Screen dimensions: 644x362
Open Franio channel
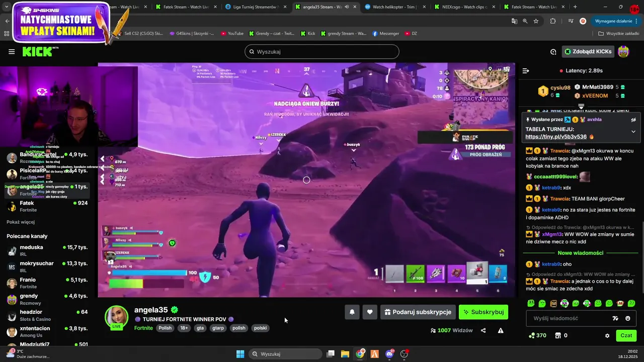pyautogui.click(x=48, y=283)
